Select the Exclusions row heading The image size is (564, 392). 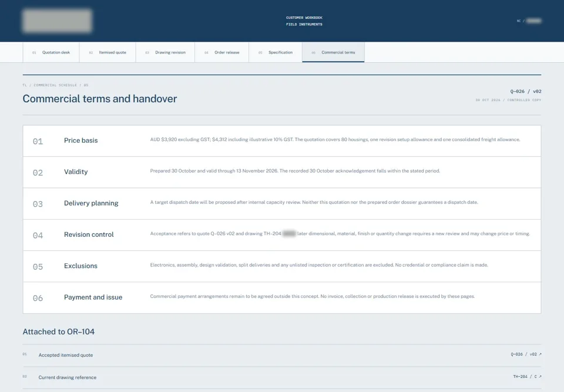pos(80,266)
